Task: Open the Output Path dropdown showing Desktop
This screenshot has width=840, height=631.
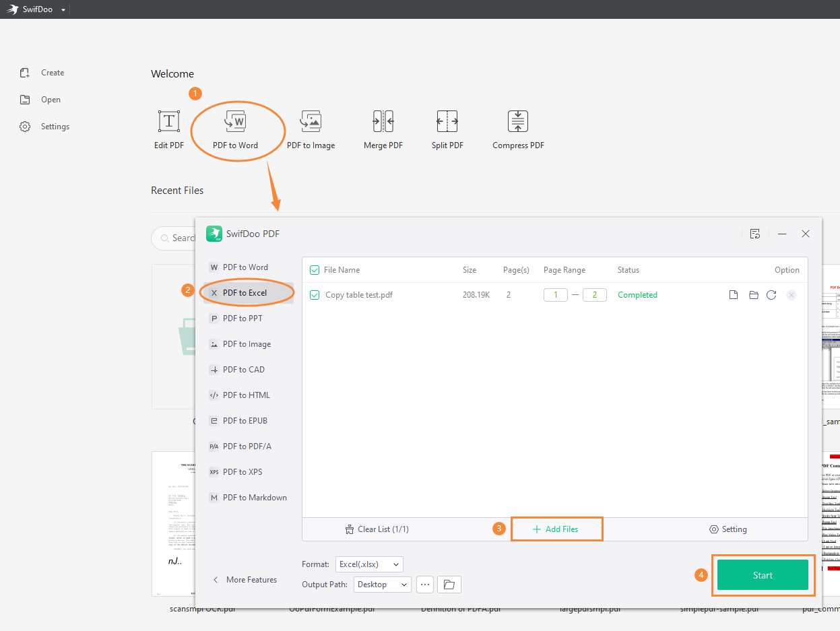Action: 382,585
